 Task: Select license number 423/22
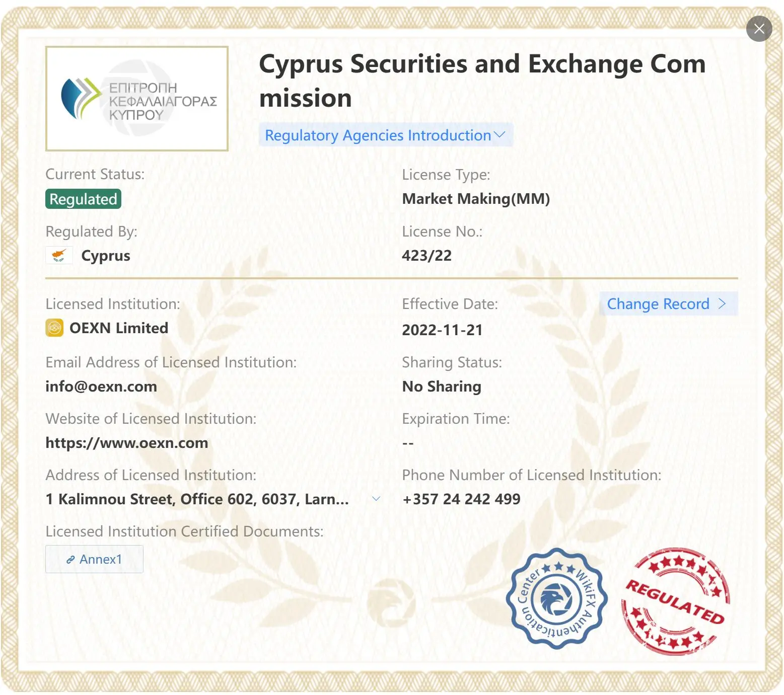pyautogui.click(x=426, y=255)
